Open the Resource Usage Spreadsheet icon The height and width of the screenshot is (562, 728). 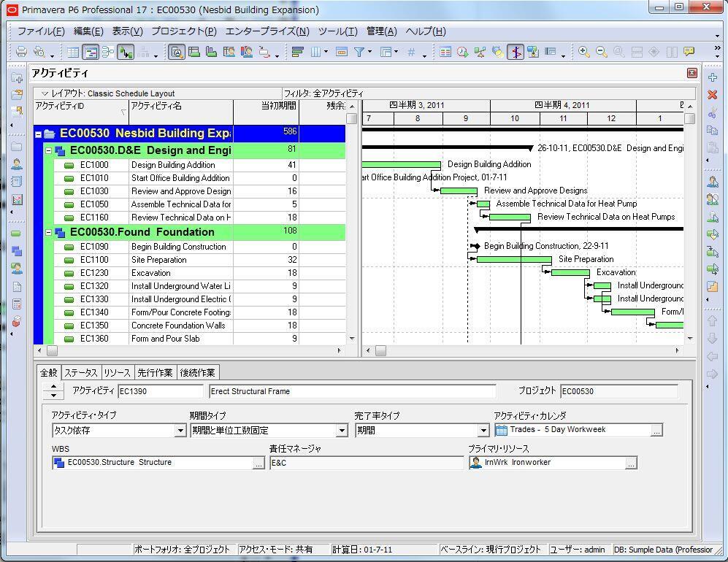click(229, 52)
